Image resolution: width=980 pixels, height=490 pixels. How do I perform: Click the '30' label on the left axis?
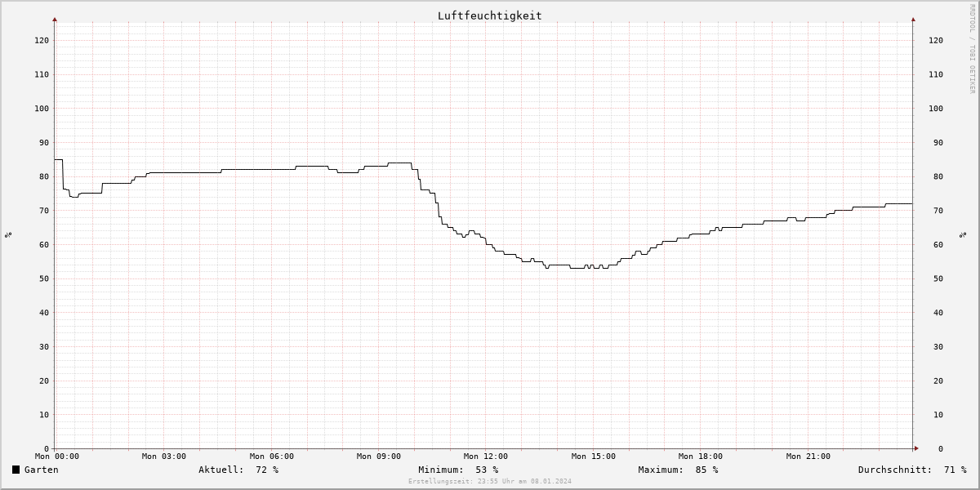pos(44,347)
